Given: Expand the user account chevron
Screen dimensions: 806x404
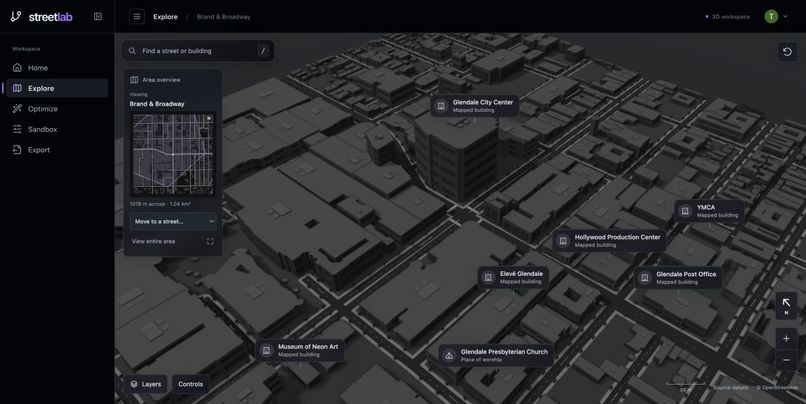Looking at the screenshot, I should [785, 16].
